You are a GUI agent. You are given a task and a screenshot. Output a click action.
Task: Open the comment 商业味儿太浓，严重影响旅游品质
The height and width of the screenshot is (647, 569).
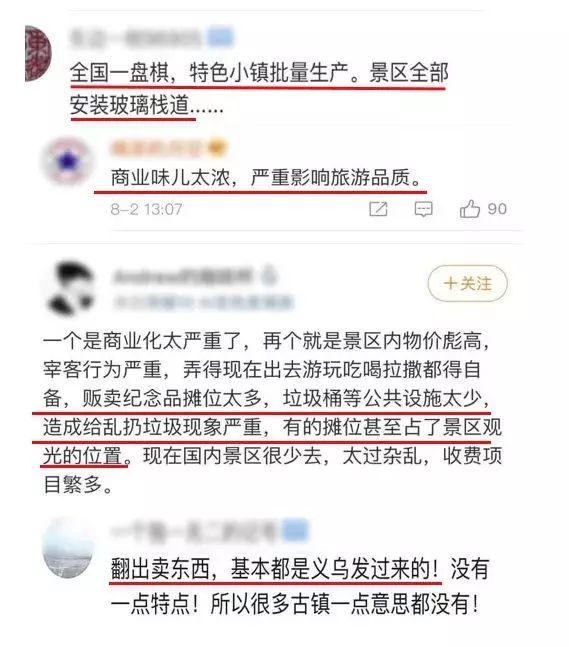266,178
